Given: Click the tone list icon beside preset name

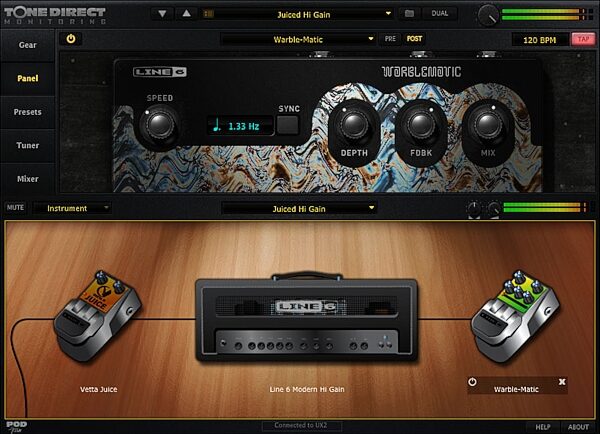Looking at the screenshot, I should 209,14.
